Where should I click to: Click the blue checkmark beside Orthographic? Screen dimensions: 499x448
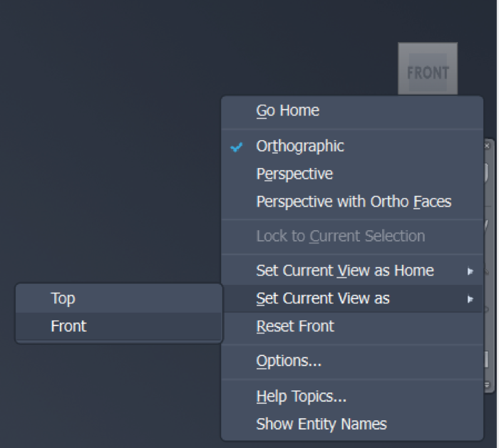pos(237,147)
